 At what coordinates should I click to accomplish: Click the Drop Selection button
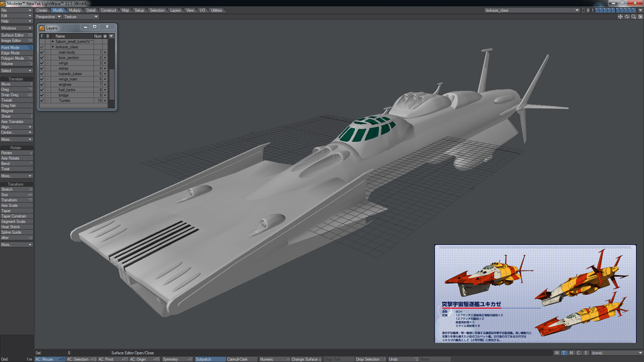click(371, 359)
